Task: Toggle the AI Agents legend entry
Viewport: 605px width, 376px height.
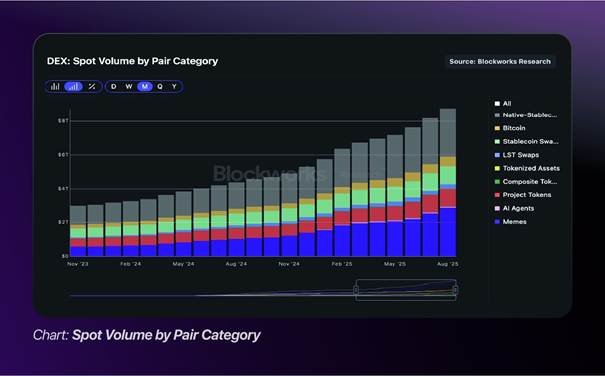Action: [514, 208]
